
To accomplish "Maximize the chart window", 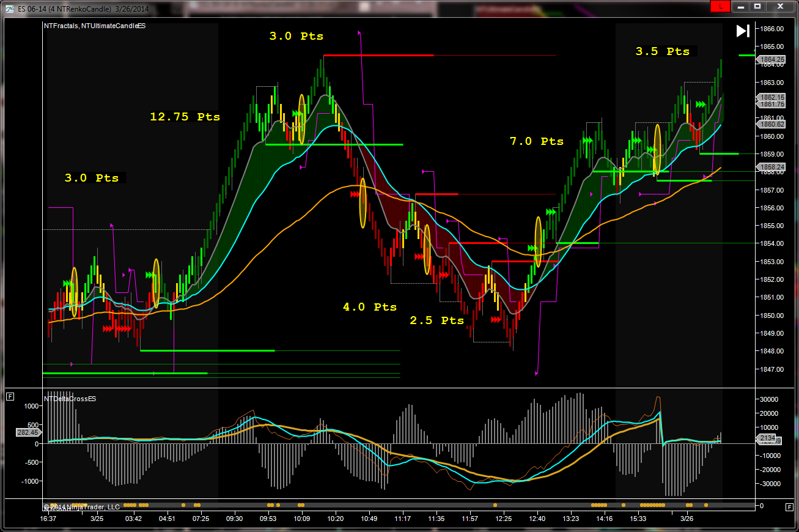I will pos(757,6).
